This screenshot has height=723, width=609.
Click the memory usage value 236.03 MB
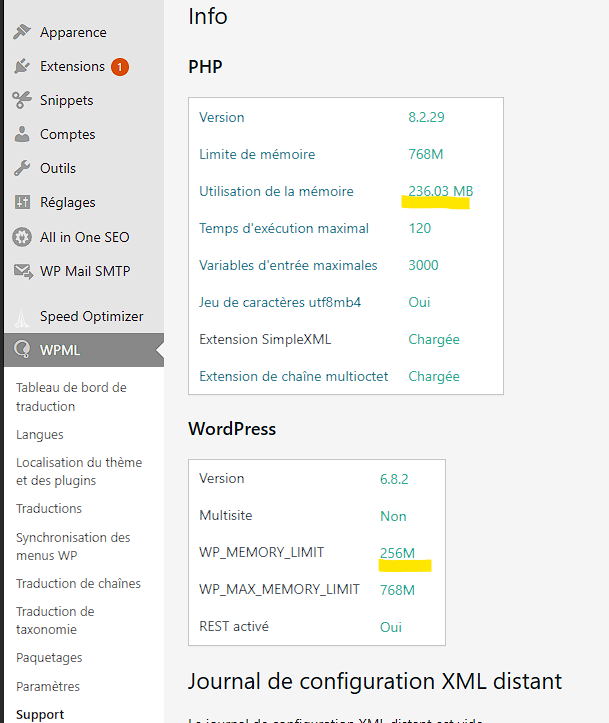coord(441,191)
